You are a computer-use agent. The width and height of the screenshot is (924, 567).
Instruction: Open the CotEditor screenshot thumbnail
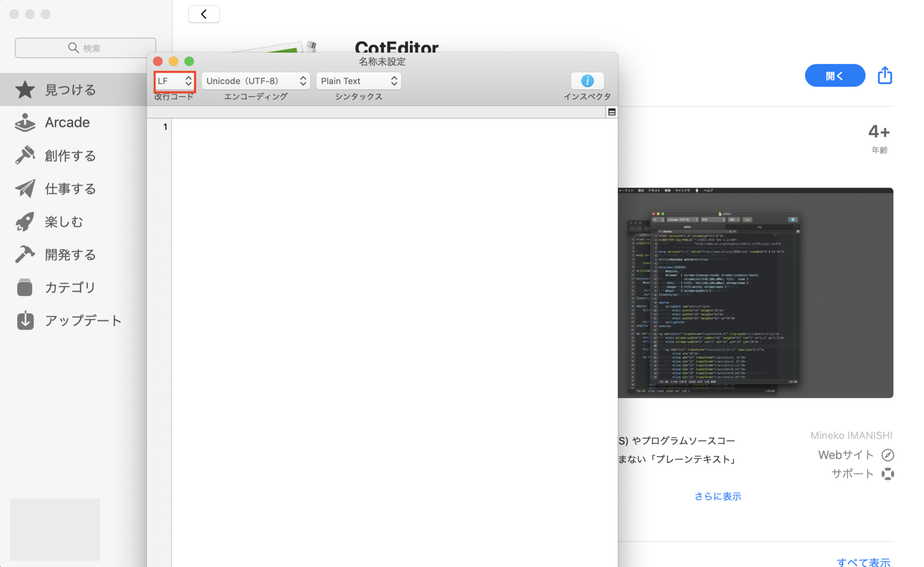tap(755, 293)
